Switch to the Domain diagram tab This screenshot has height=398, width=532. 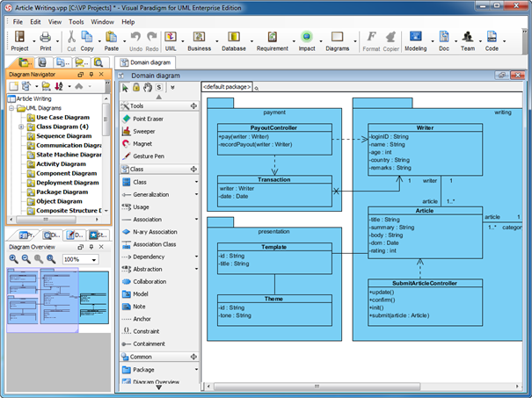[x=147, y=62]
